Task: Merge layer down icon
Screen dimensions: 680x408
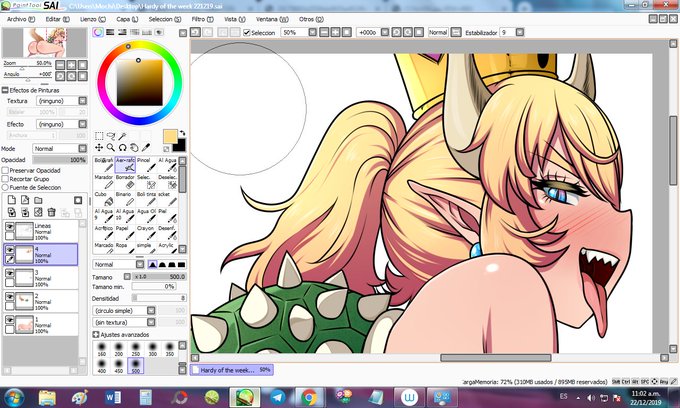Action: [25, 212]
